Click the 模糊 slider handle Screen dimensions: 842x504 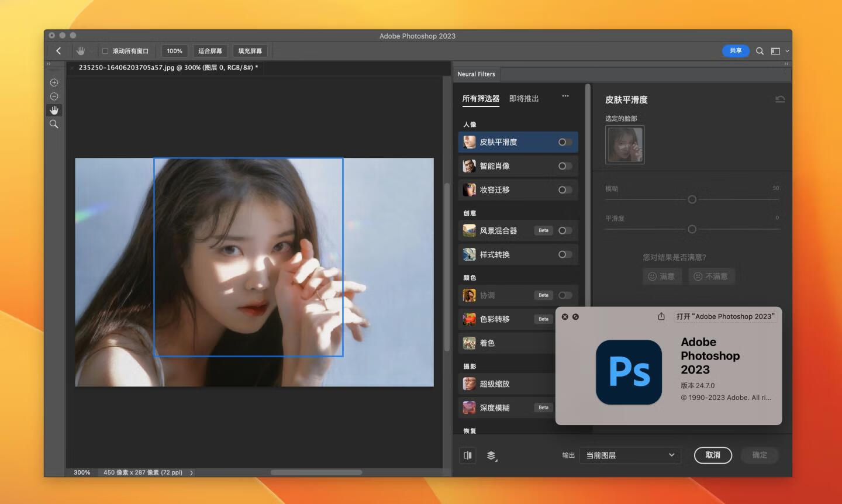tap(692, 199)
